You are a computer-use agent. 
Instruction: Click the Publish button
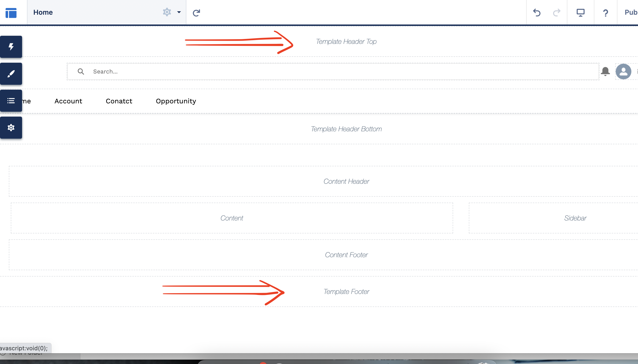630,12
